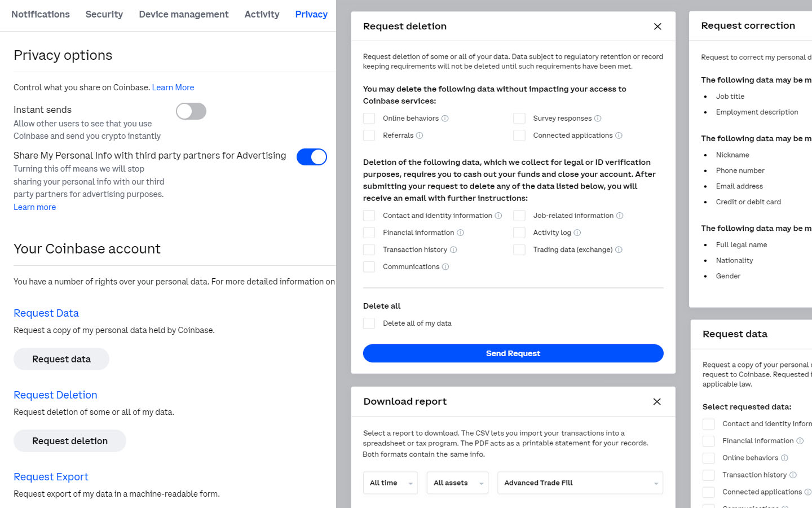Click info icon next to Survey responses
812x508 pixels.
tap(598, 119)
